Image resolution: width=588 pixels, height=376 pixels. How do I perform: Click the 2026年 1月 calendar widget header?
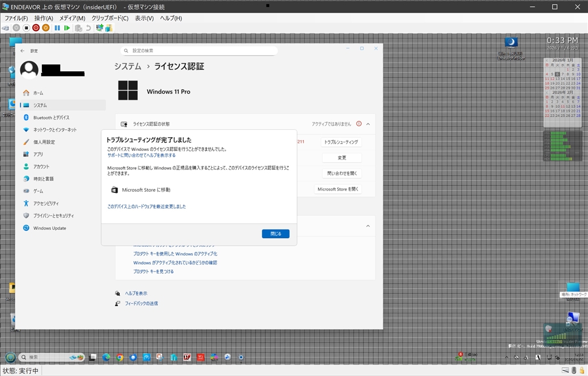(562, 60)
